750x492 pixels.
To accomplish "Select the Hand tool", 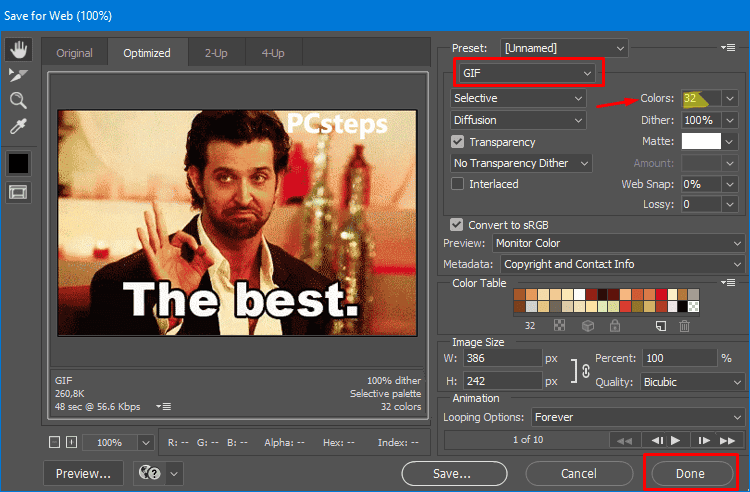I will (x=19, y=50).
